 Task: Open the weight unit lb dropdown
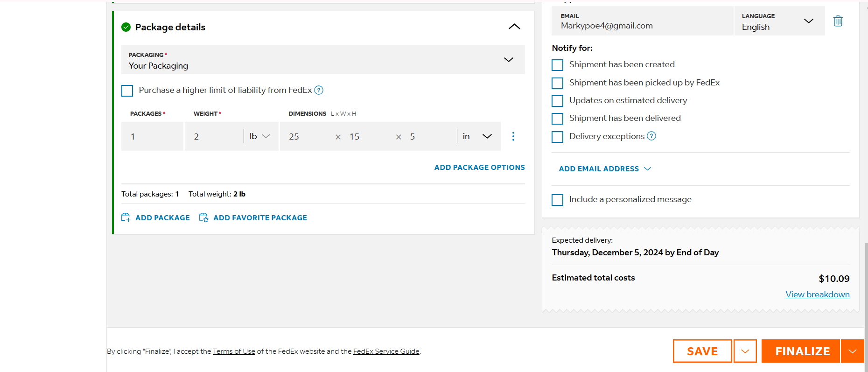pyautogui.click(x=260, y=136)
